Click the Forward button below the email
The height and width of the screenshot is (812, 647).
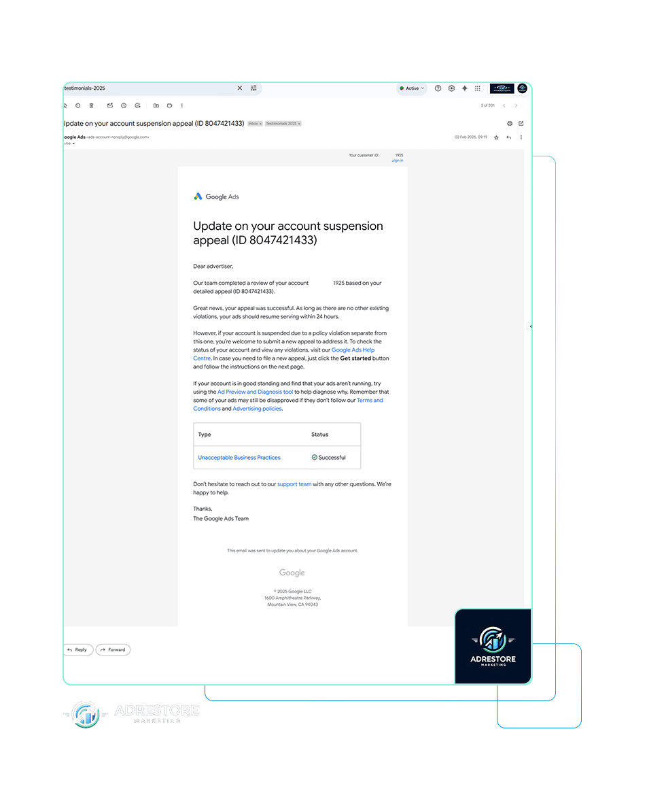113,650
